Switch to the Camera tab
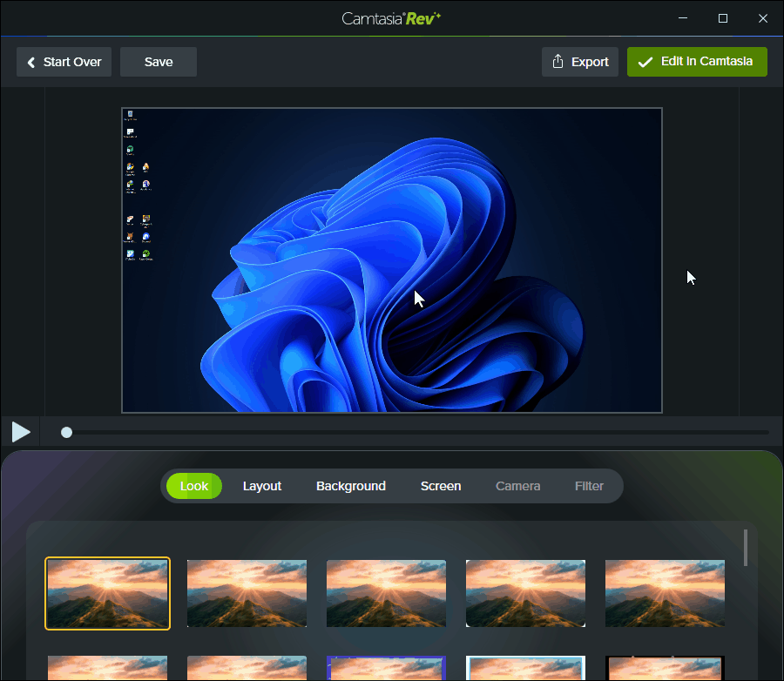This screenshot has height=681, width=784. pos(517,486)
